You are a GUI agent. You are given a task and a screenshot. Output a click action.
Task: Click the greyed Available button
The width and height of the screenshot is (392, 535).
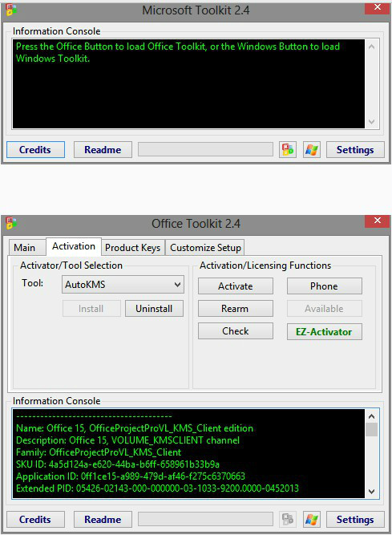click(x=324, y=309)
